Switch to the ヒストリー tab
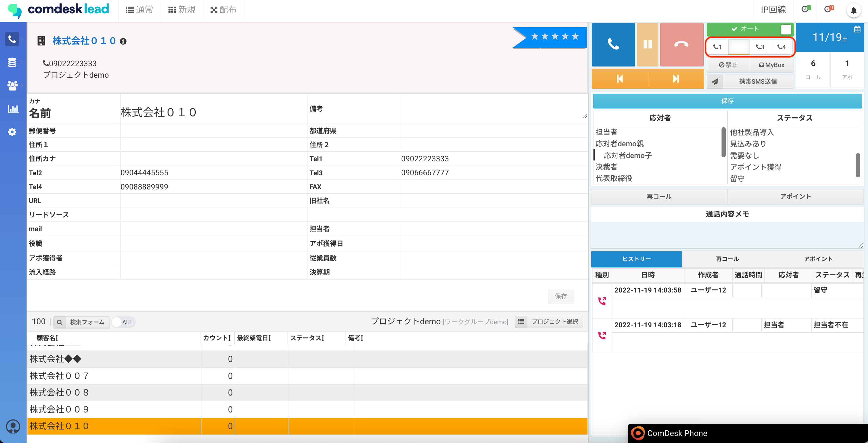The height and width of the screenshot is (443, 868). click(636, 259)
